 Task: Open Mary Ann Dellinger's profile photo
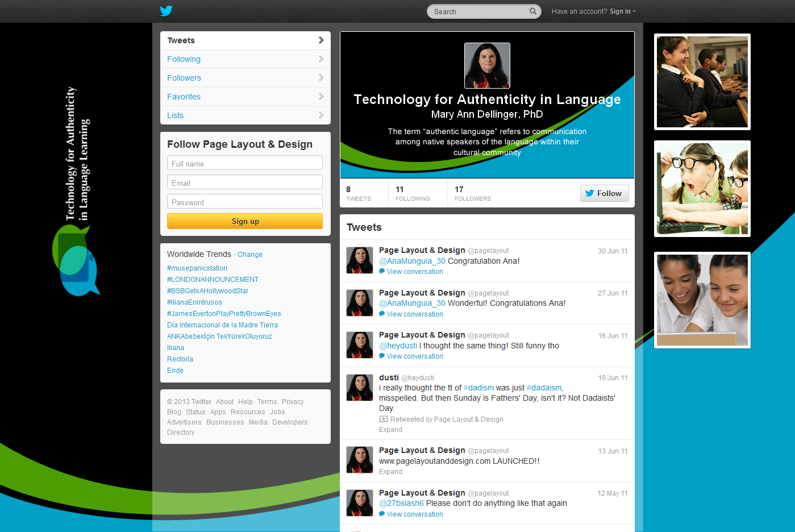point(487,65)
